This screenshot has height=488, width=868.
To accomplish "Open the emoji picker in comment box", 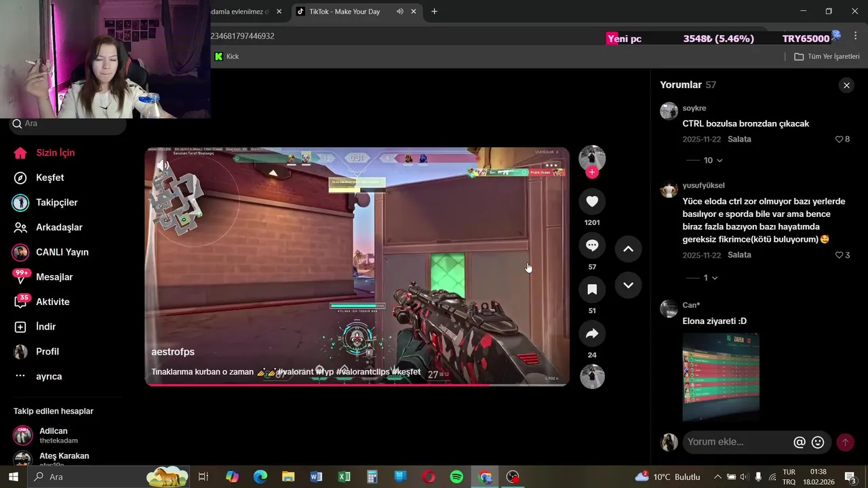I will 818,442.
